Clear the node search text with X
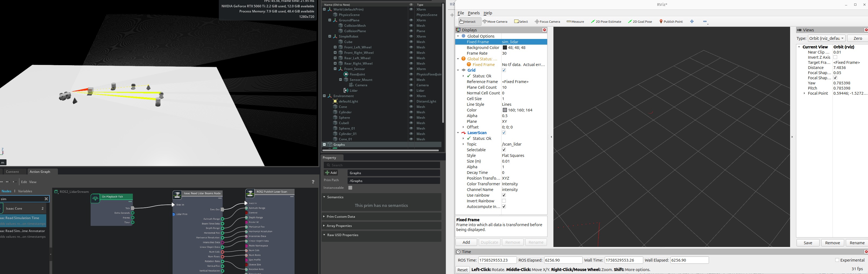The width and height of the screenshot is (868, 274). pos(47,199)
